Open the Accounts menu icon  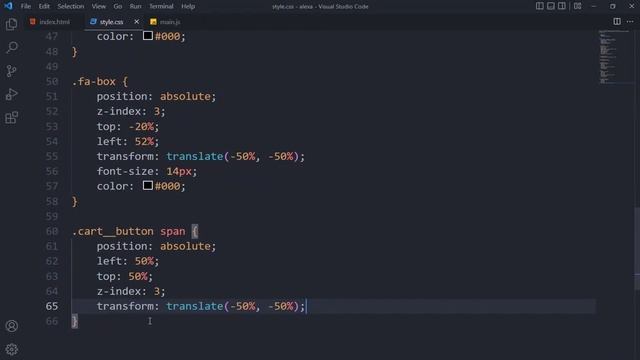point(11,326)
